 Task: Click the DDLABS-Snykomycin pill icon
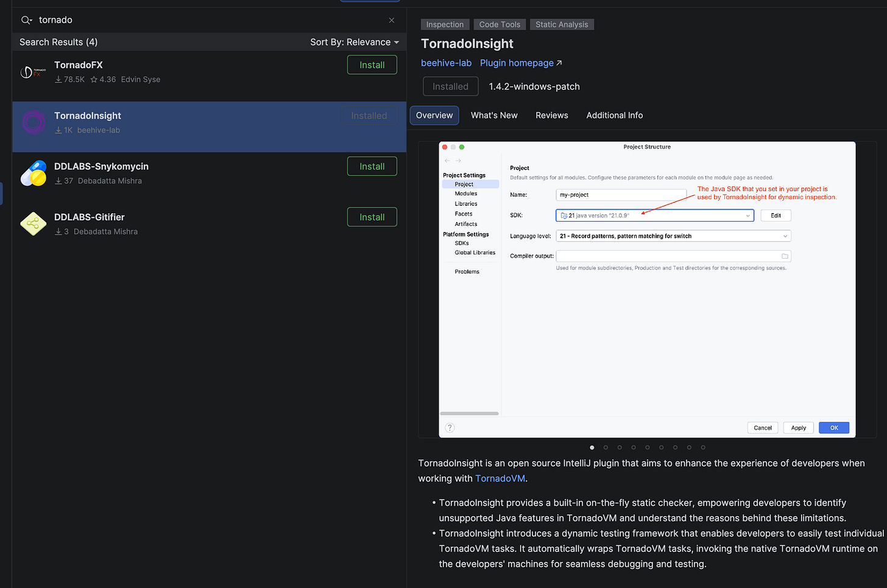click(x=34, y=173)
